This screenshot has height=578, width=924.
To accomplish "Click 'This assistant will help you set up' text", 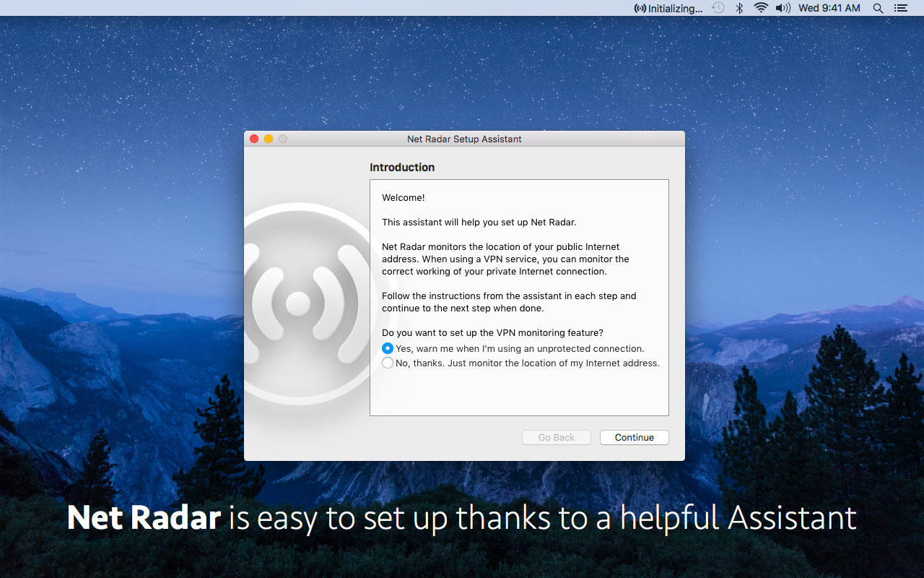I will click(479, 222).
